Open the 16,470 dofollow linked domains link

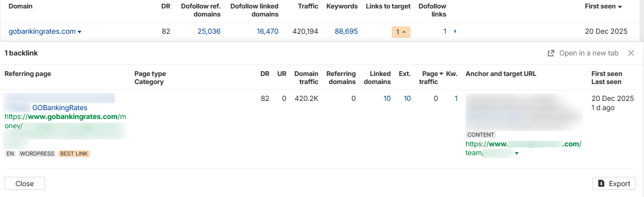[268, 31]
